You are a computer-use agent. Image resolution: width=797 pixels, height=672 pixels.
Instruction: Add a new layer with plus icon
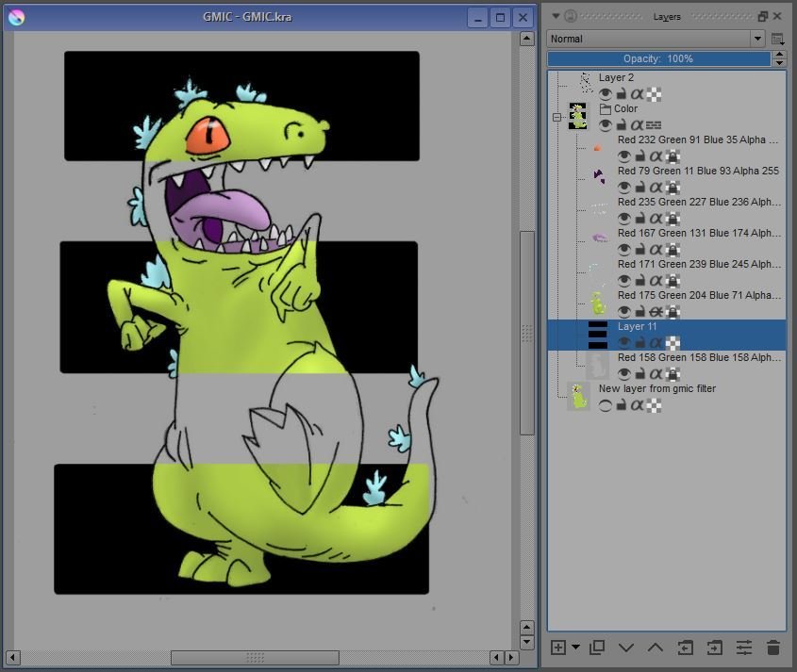click(x=558, y=647)
